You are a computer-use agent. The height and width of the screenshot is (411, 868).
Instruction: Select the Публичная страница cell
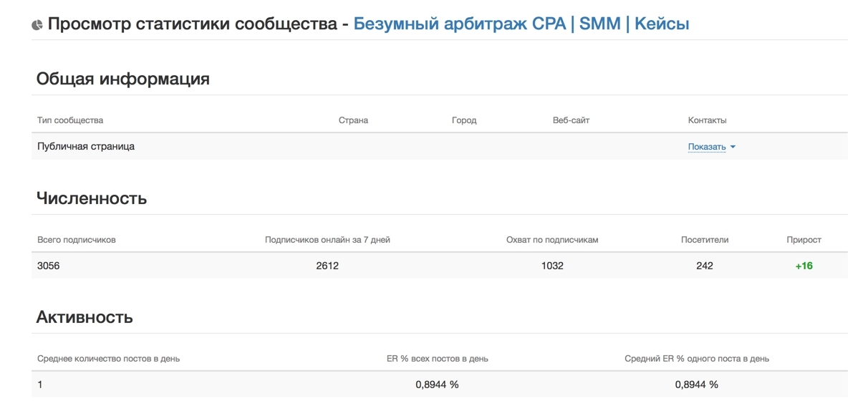[86, 147]
